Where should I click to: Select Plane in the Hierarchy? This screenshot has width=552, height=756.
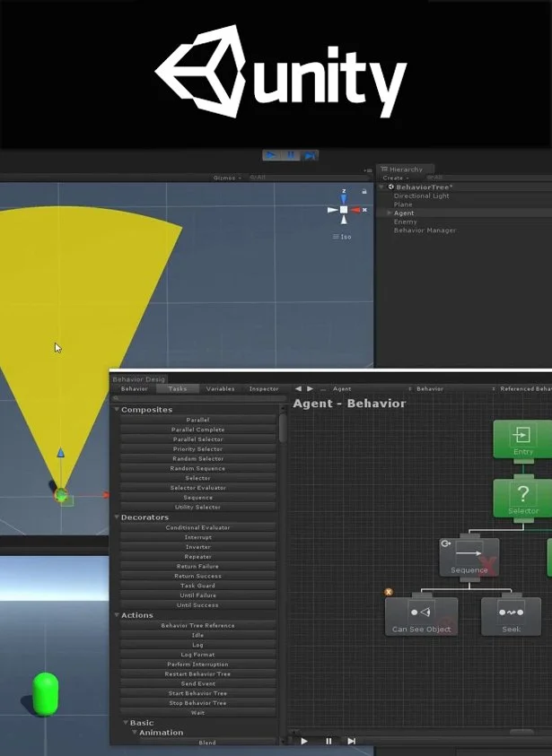click(x=403, y=204)
